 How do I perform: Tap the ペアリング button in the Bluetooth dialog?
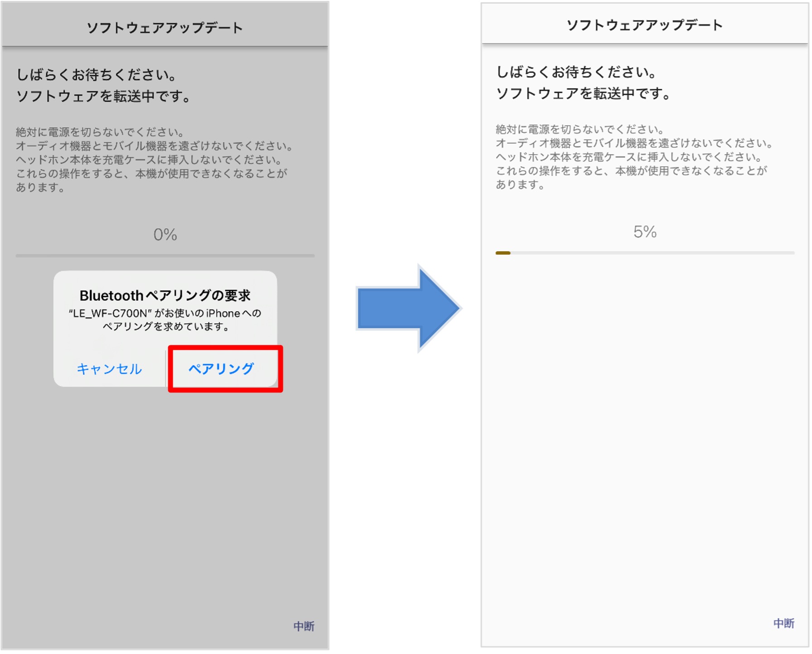tap(221, 368)
